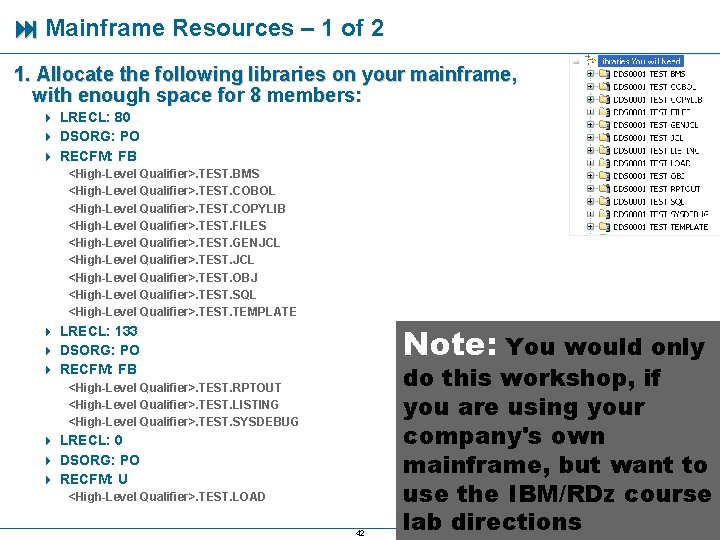Viewport: 720px width, 540px height.
Task: Select the DDS0001.TEST.GENJCL tree label
Action: (656, 125)
